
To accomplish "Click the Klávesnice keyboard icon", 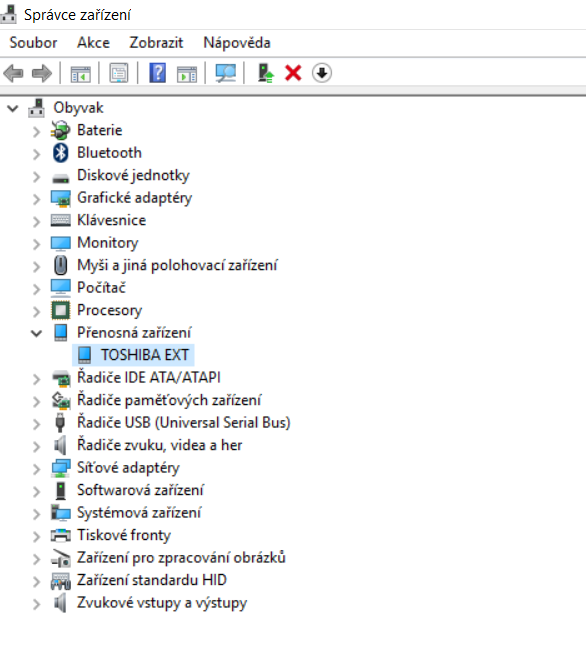I will coord(61,220).
